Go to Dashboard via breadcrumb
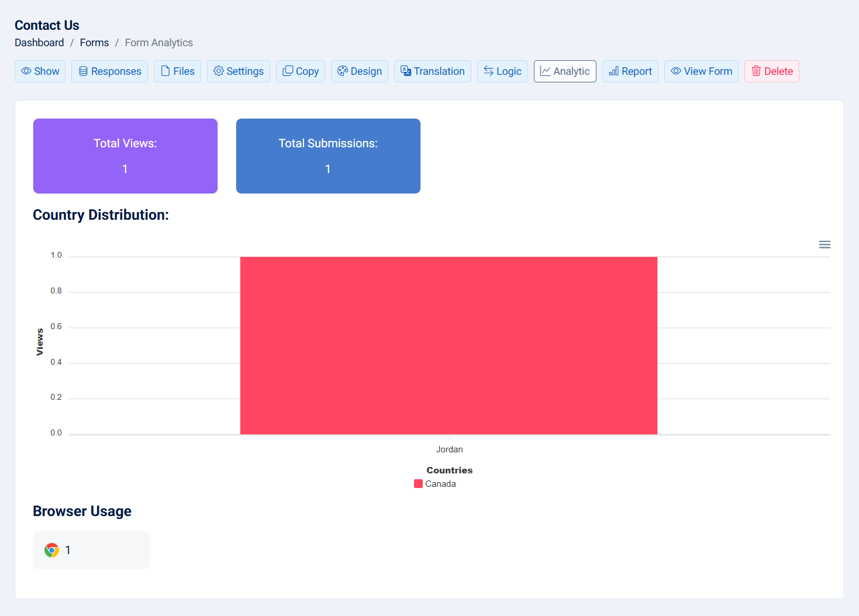The height and width of the screenshot is (616, 859). click(39, 43)
